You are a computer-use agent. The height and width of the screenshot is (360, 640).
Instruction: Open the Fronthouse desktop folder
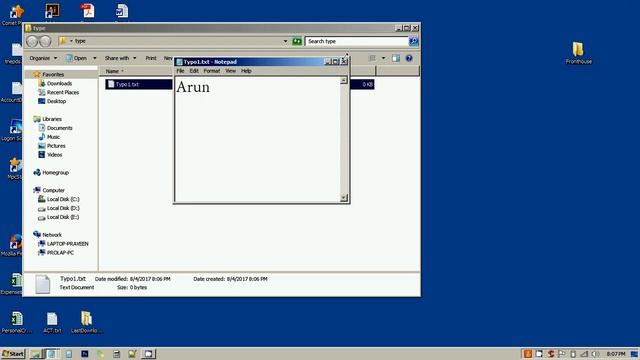pos(578,53)
